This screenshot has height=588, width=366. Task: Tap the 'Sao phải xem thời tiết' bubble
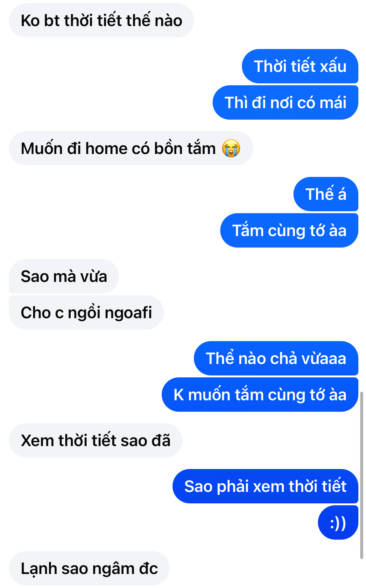(x=265, y=486)
